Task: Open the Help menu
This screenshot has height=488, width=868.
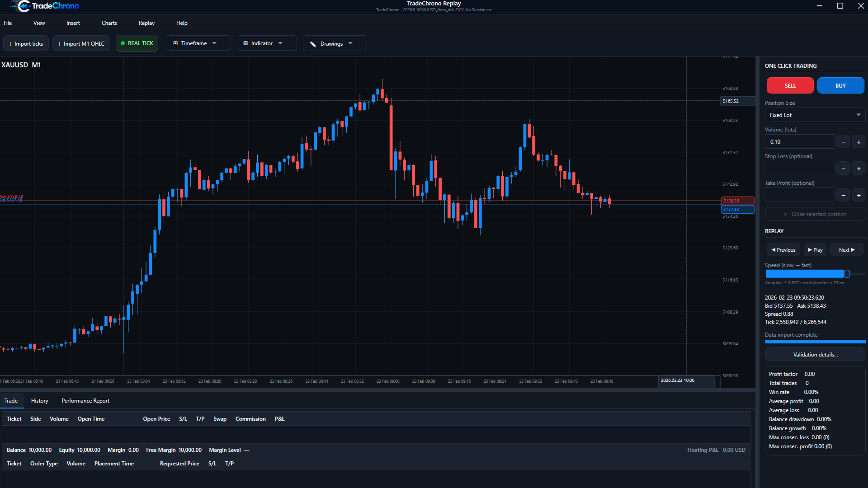Action: [x=182, y=23]
